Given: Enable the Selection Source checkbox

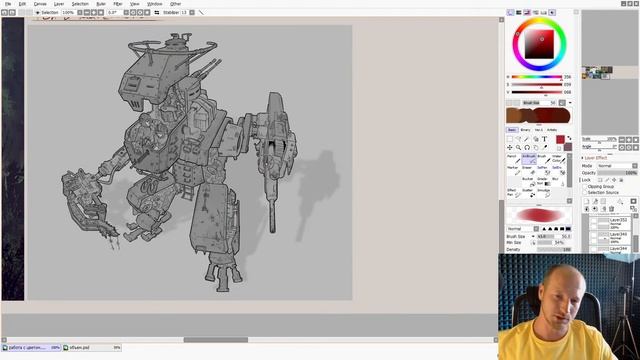Looking at the screenshot, I should 585,192.
